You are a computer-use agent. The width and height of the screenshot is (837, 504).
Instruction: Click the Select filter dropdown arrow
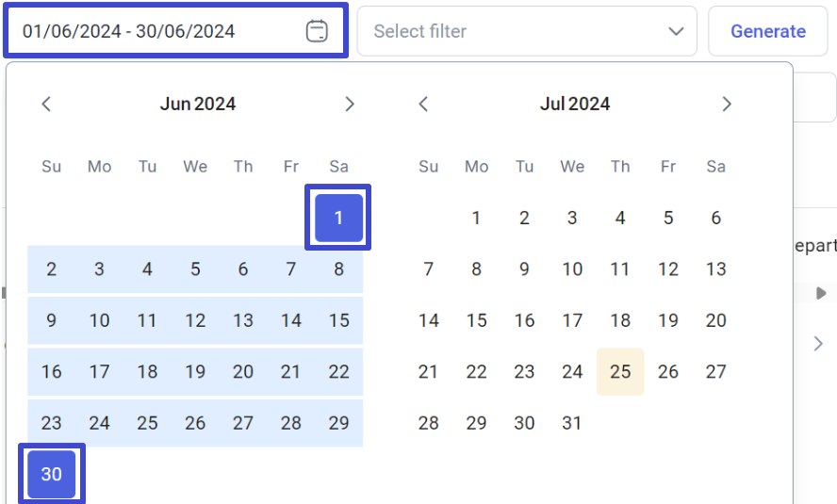pos(676,31)
